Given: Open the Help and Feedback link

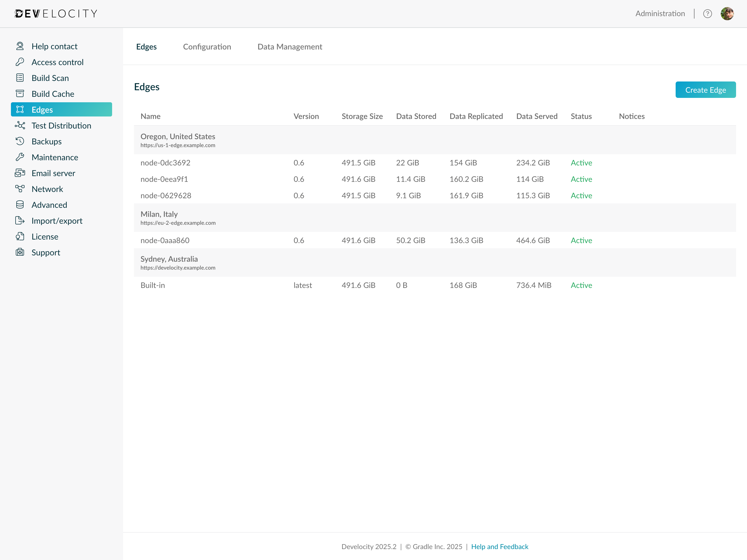Looking at the screenshot, I should 500,547.
